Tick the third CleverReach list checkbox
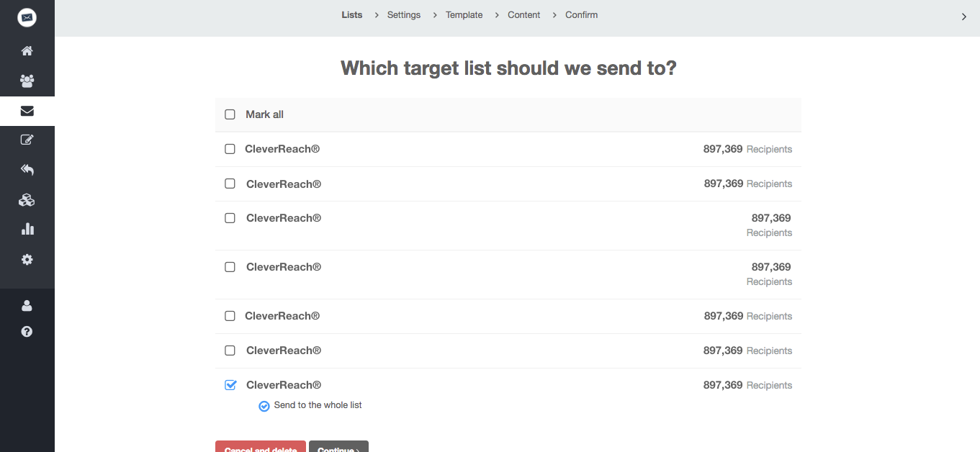This screenshot has height=452, width=980. pyautogui.click(x=230, y=218)
